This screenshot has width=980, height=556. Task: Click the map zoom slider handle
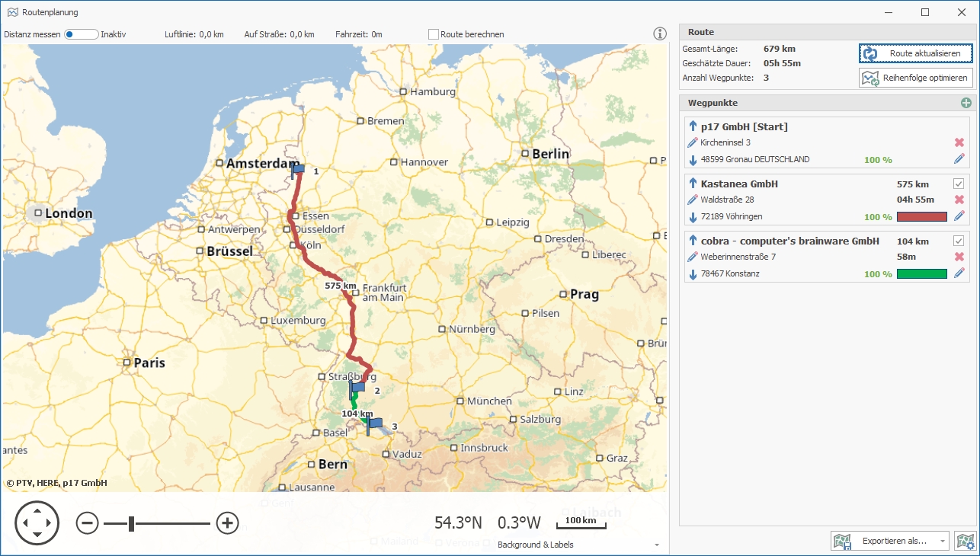point(132,523)
